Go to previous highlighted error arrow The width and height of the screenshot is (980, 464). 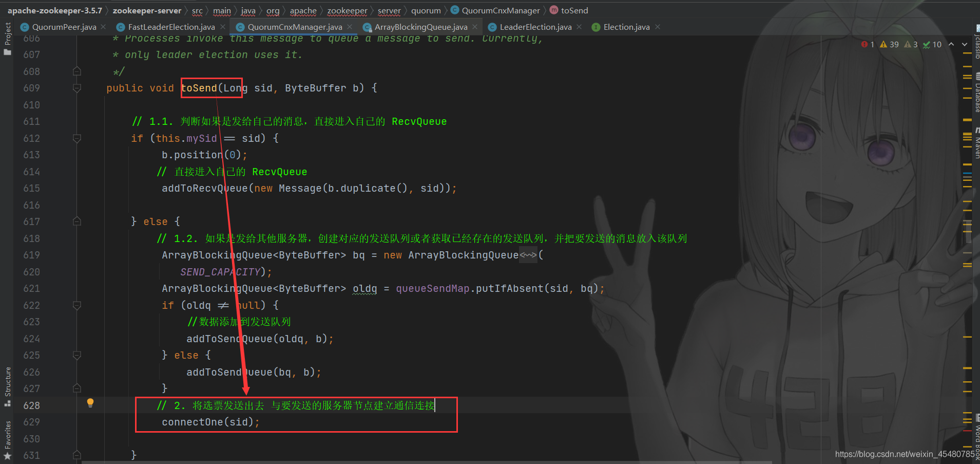pyautogui.click(x=951, y=44)
